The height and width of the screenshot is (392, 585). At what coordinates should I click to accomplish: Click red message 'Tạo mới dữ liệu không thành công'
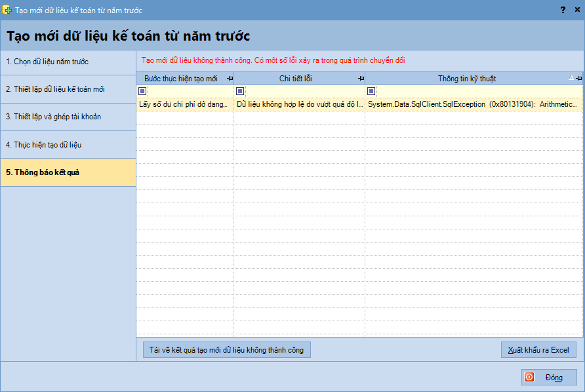196,60
